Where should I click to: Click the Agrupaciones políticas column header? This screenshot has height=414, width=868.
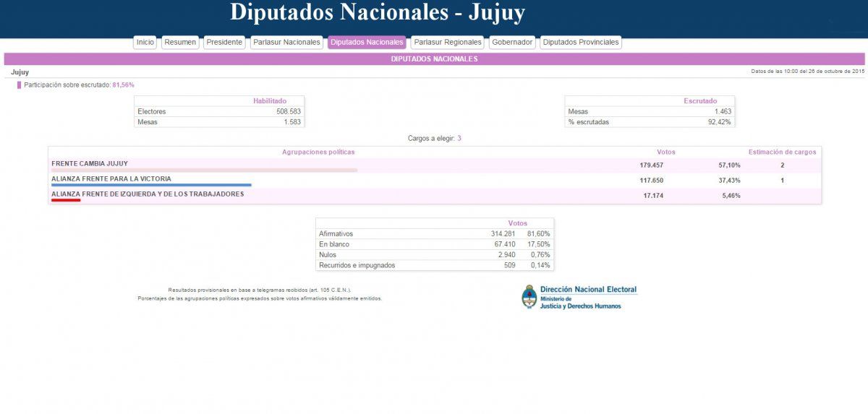point(318,152)
